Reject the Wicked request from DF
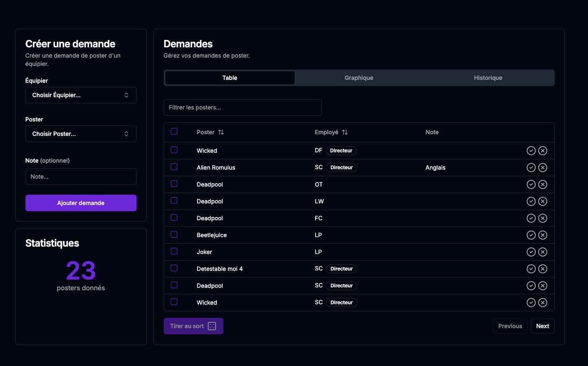Viewport: 588px width, 366px height. click(543, 151)
